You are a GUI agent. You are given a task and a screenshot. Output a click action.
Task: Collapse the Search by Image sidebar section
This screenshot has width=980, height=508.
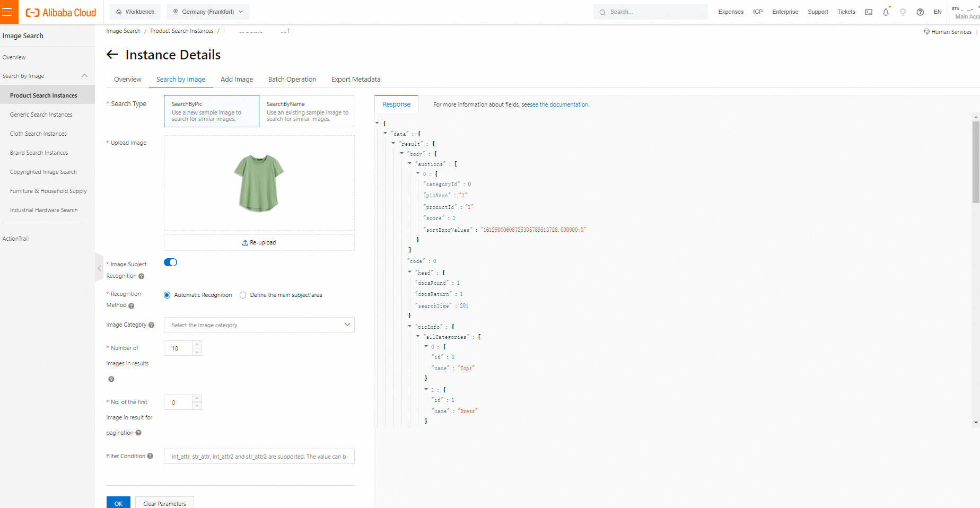click(x=84, y=76)
